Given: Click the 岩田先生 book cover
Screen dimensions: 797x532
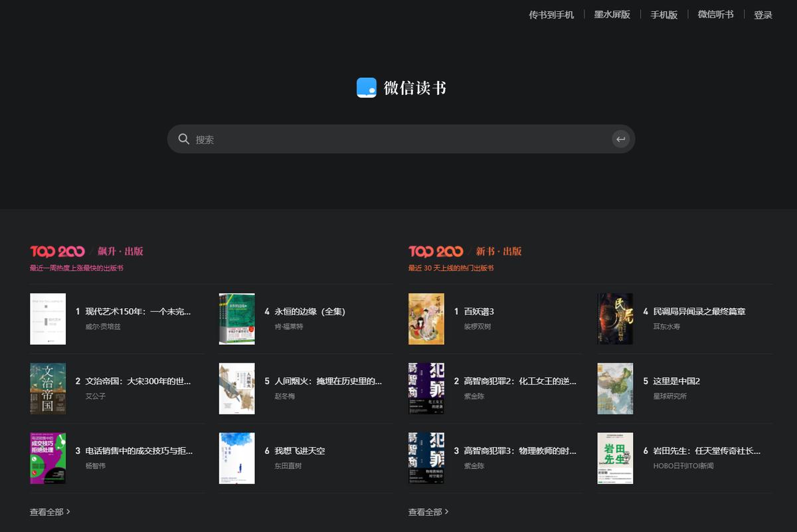Looking at the screenshot, I should [615, 458].
